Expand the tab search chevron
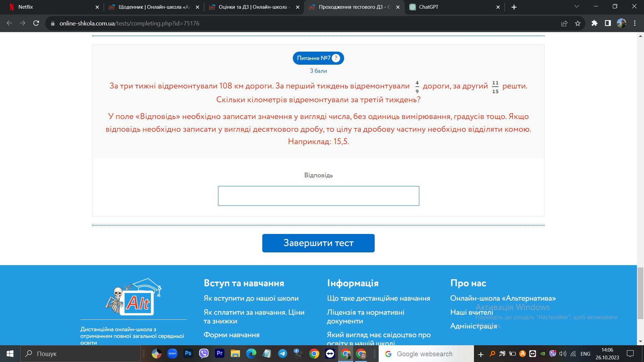The height and width of the screenshot is (362, 644). coord(577,7)
